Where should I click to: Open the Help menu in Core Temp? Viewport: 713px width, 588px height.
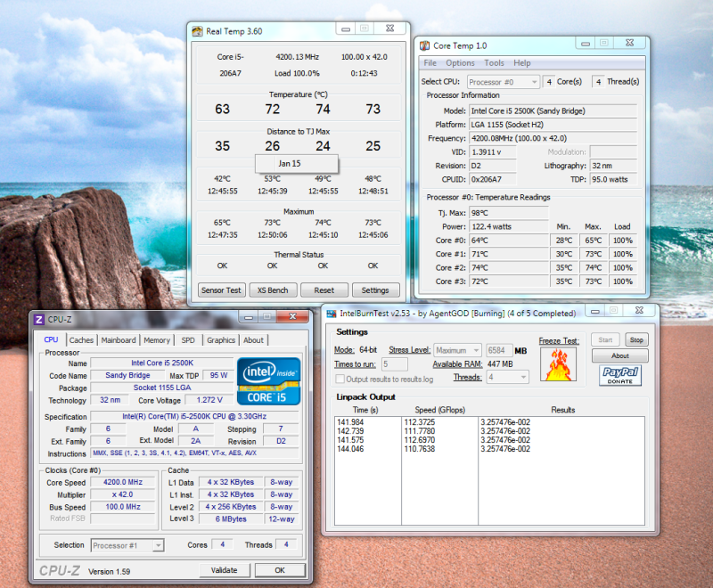[522, 62]
